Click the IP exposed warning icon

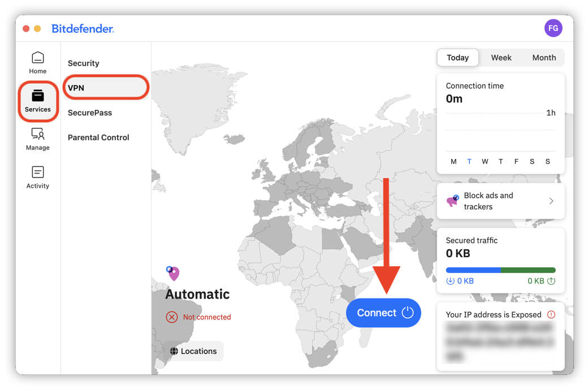551,314
